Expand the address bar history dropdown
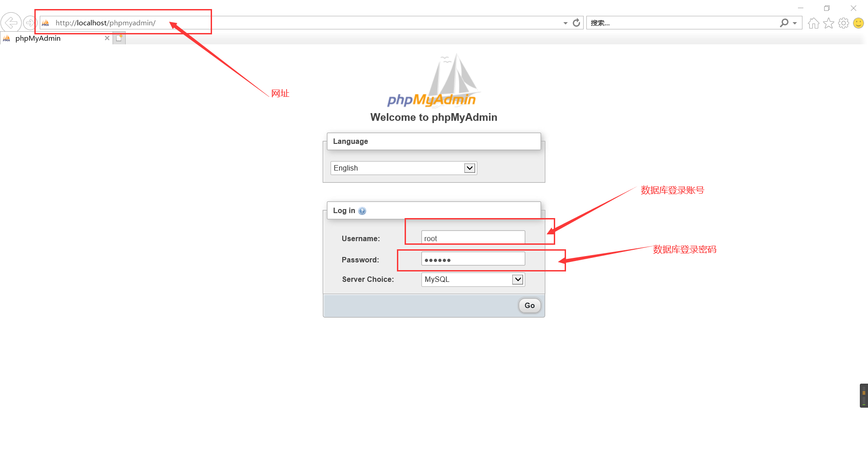Image resolution: width=868 pixels, height=466 pixels. click(565, 23)
